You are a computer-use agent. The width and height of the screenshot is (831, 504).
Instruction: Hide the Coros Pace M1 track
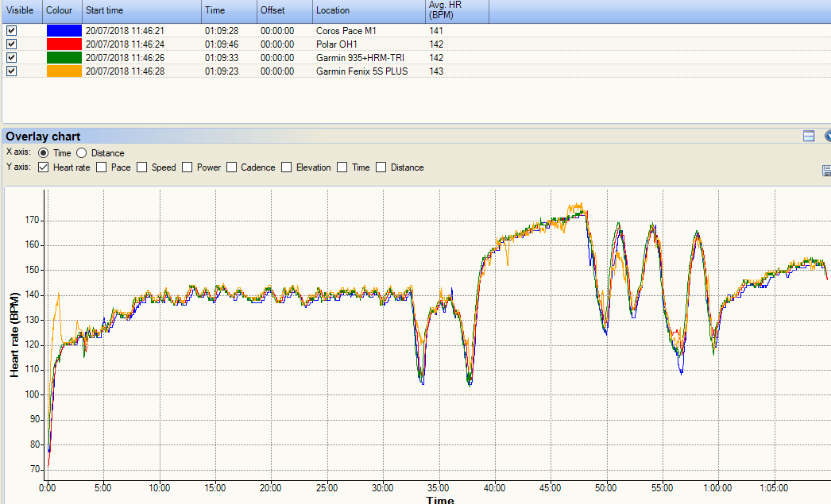(x=11, y=31)
